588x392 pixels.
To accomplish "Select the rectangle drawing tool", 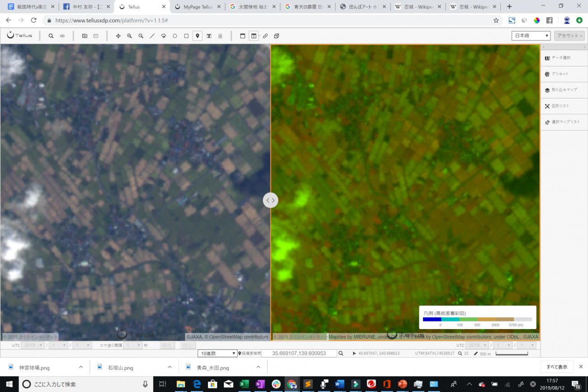I will (186, 36).
